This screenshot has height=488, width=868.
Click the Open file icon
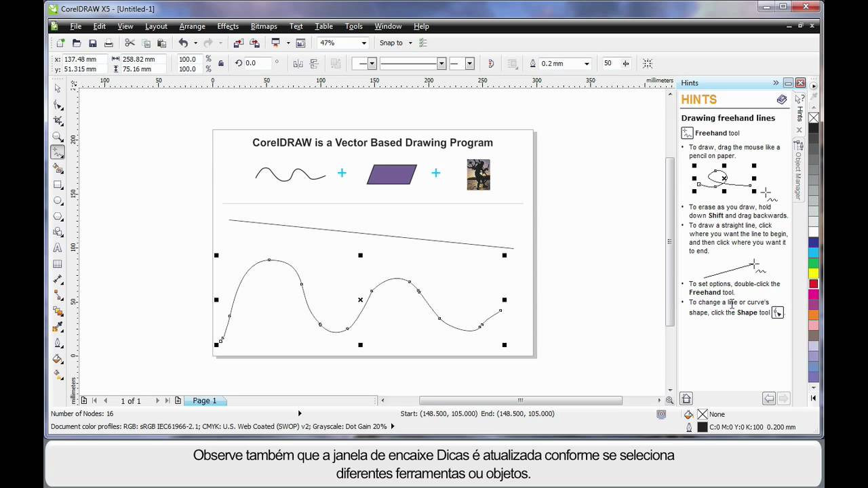(77, 43)
